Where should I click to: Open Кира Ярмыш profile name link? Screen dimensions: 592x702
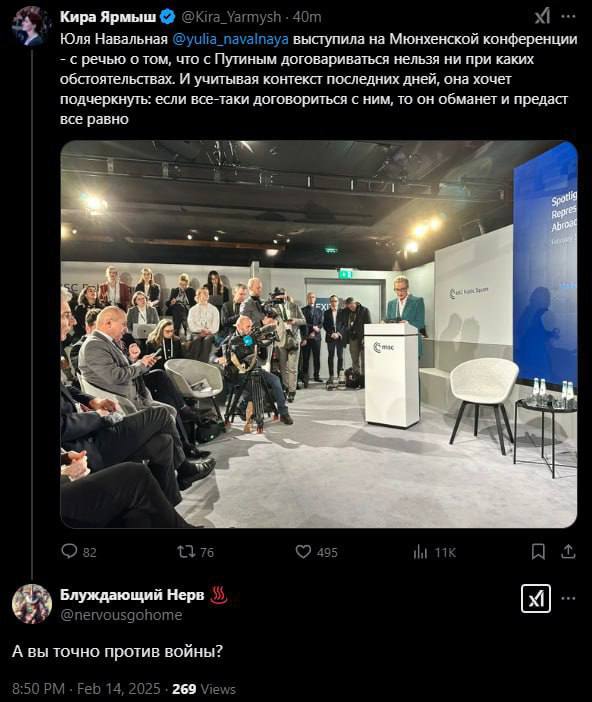(x=108, y=17)
